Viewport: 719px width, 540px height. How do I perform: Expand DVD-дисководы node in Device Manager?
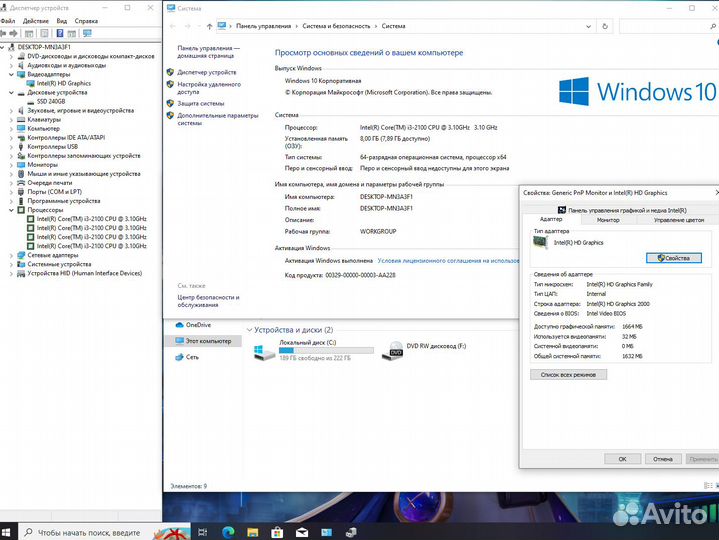11,56
